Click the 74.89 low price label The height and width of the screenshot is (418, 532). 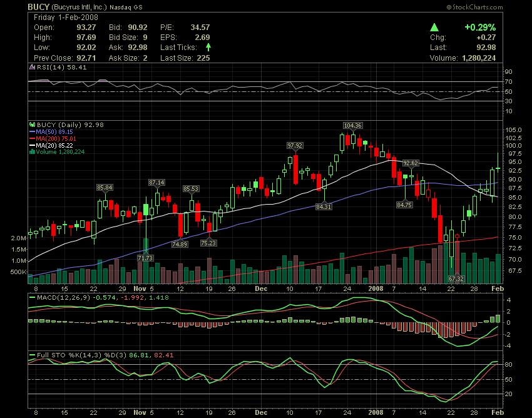(x=180, y=244)
